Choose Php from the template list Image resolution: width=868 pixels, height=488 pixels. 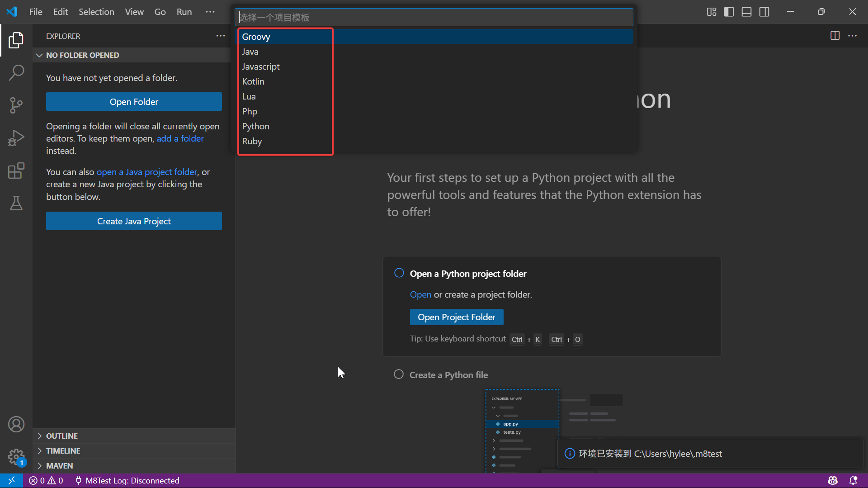435,111
